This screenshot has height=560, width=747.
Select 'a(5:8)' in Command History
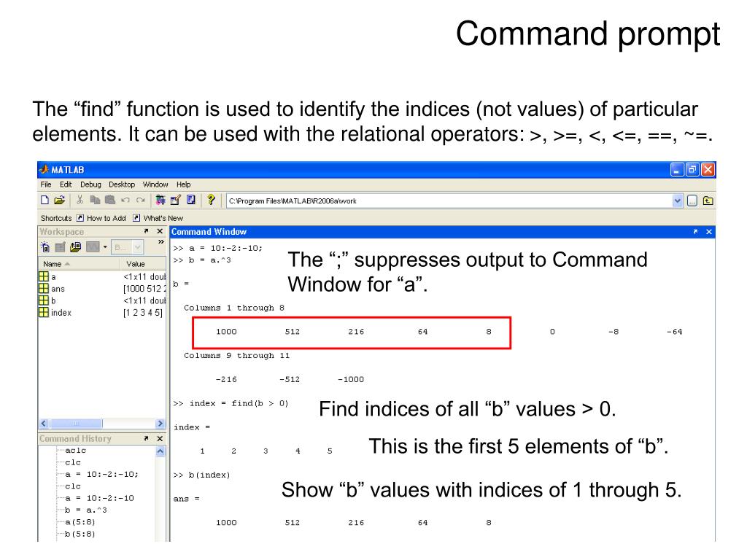pyautogui.click(x=80, y=522)
